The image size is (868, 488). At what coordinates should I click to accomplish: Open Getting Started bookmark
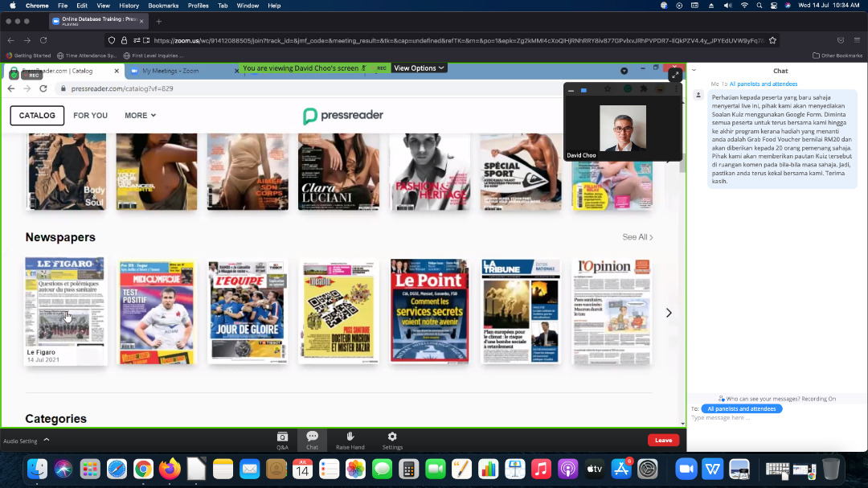pos(28,55)
